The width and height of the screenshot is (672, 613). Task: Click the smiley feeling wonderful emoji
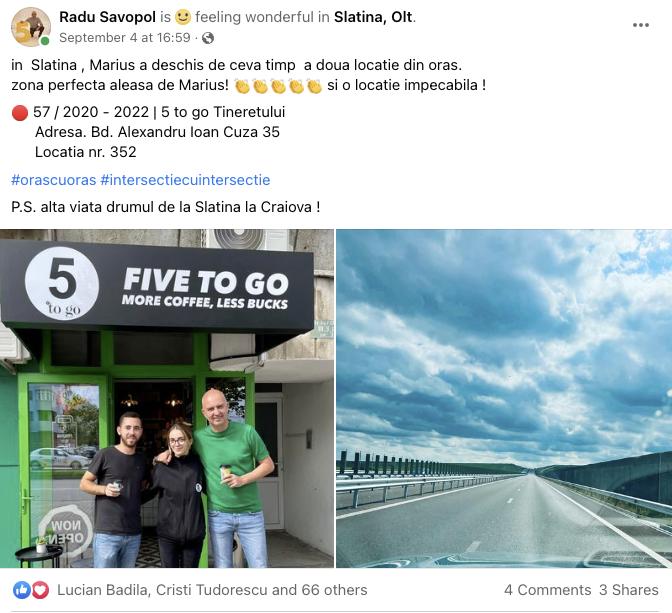click(x=183, y=17)
